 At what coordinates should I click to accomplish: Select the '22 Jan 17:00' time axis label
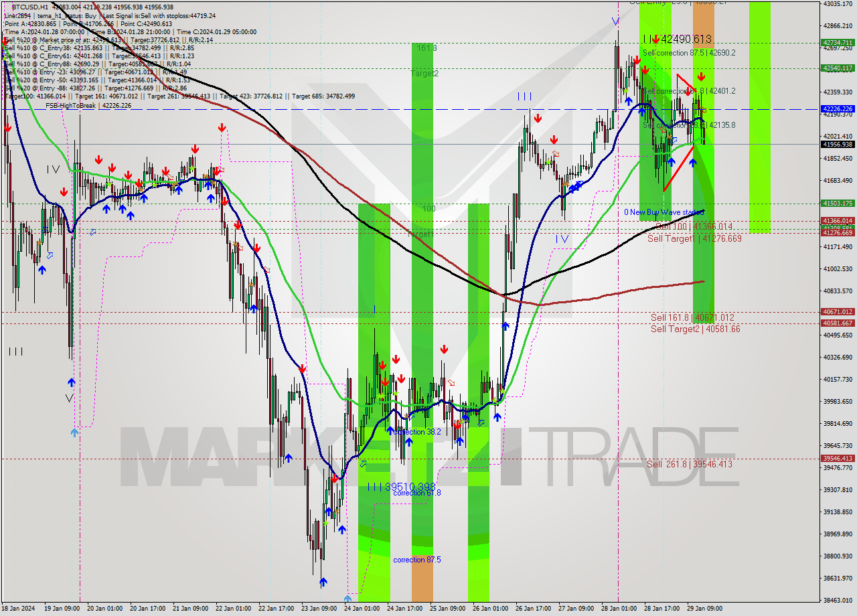276,609
